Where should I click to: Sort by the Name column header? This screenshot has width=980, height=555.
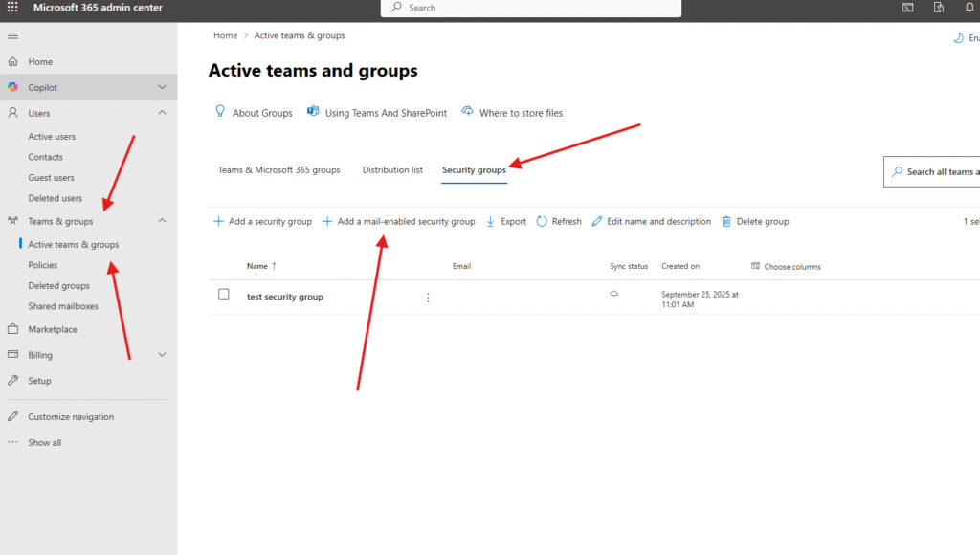pos(256,266)
